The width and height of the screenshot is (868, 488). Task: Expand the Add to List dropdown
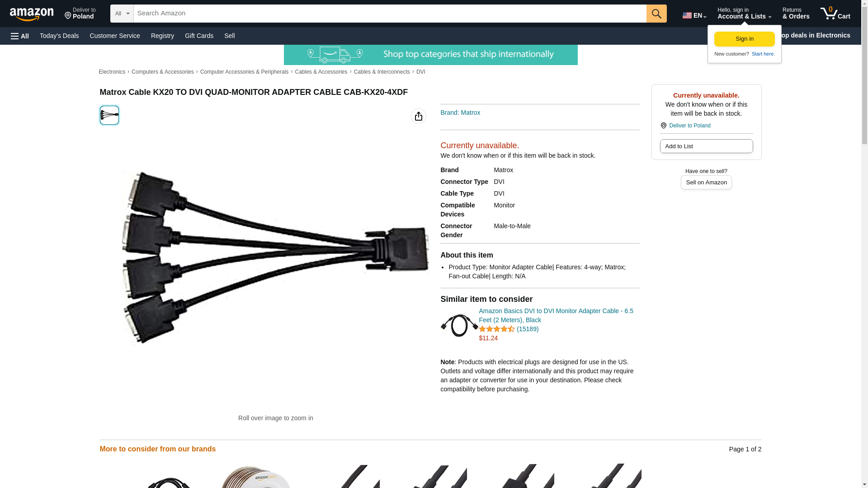[706, 146]
